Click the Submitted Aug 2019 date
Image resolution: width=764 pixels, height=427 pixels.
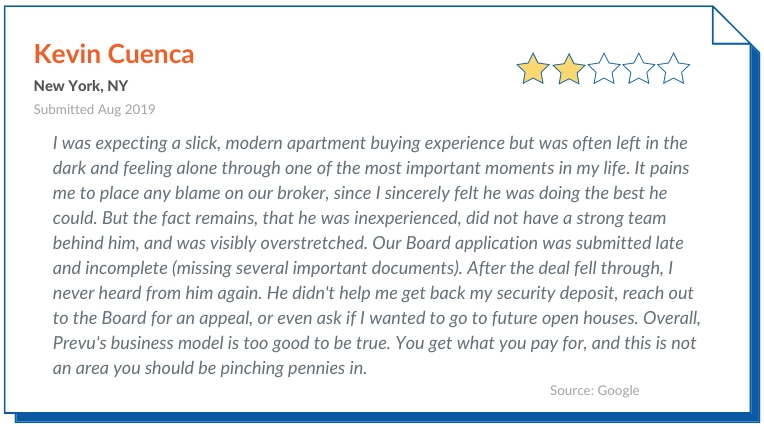click(94, 108)
